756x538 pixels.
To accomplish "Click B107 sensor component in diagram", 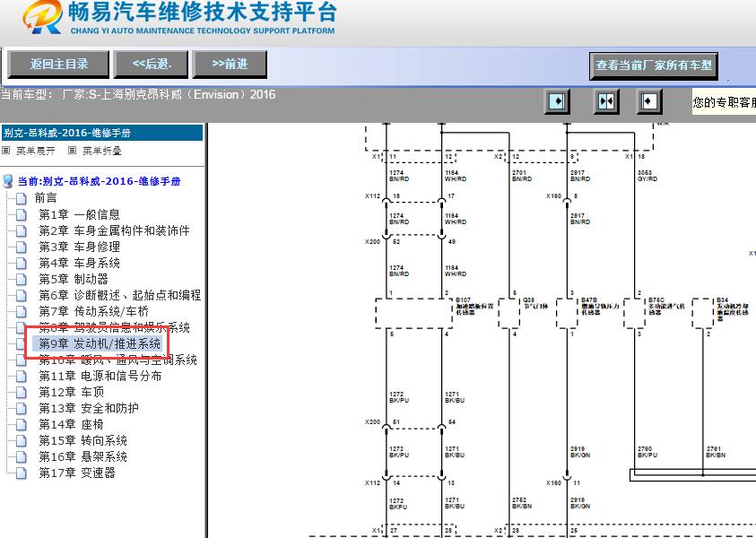I will (413, 313).
